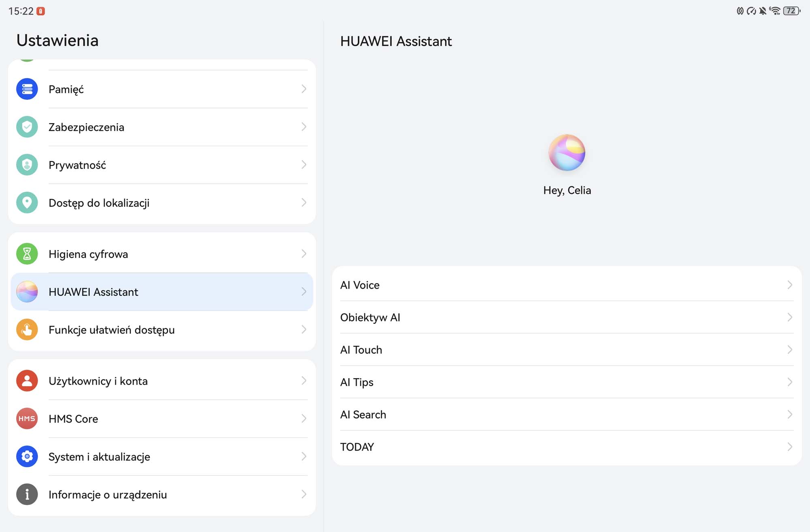Open the Pamięć settings label
The width and height of the screenshot is (810, 532).
66,89
